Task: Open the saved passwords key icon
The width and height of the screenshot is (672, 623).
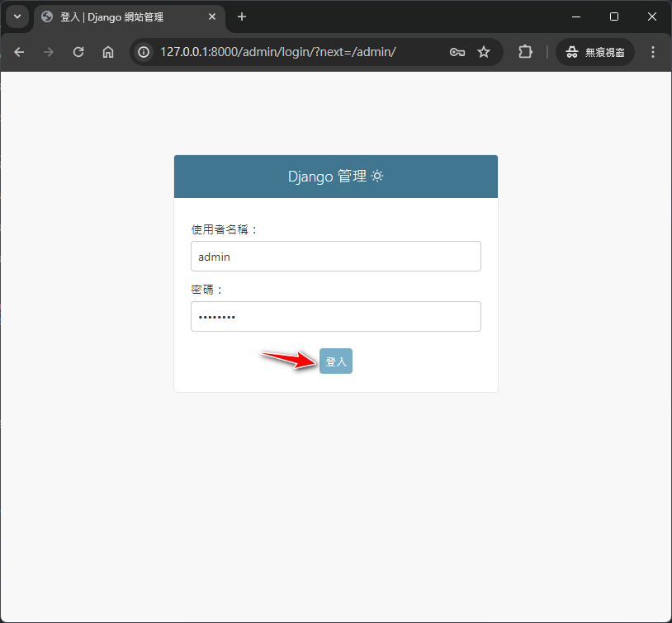Action: click(457, 52)
